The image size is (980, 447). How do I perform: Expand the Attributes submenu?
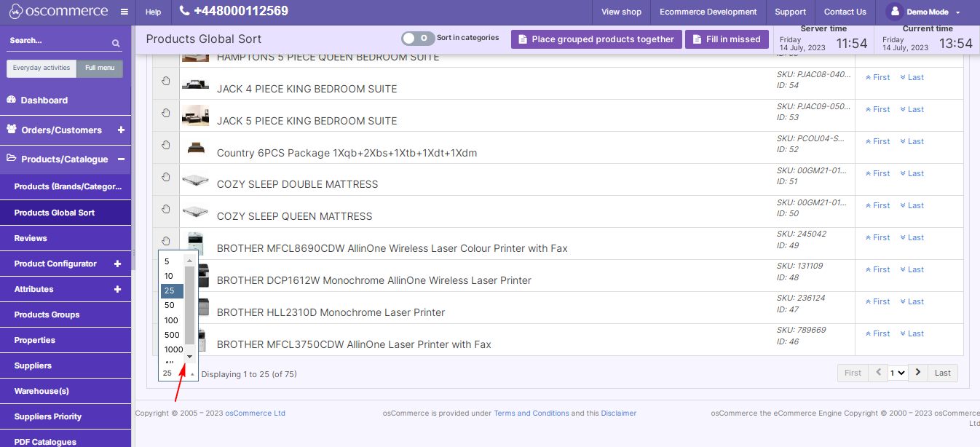(117, 289)
